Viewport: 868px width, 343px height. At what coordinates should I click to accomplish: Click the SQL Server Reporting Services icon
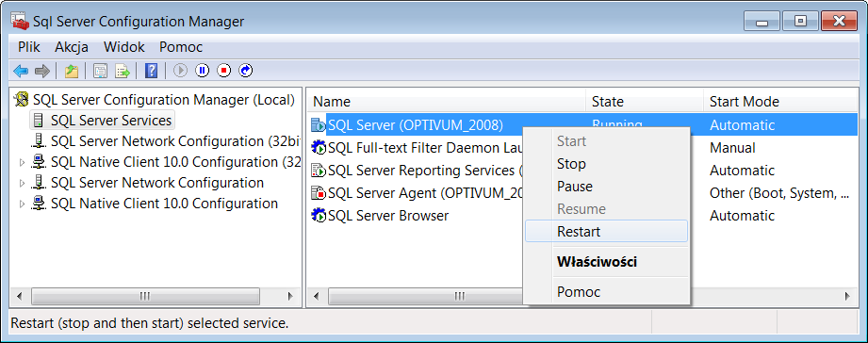point(319,171)
